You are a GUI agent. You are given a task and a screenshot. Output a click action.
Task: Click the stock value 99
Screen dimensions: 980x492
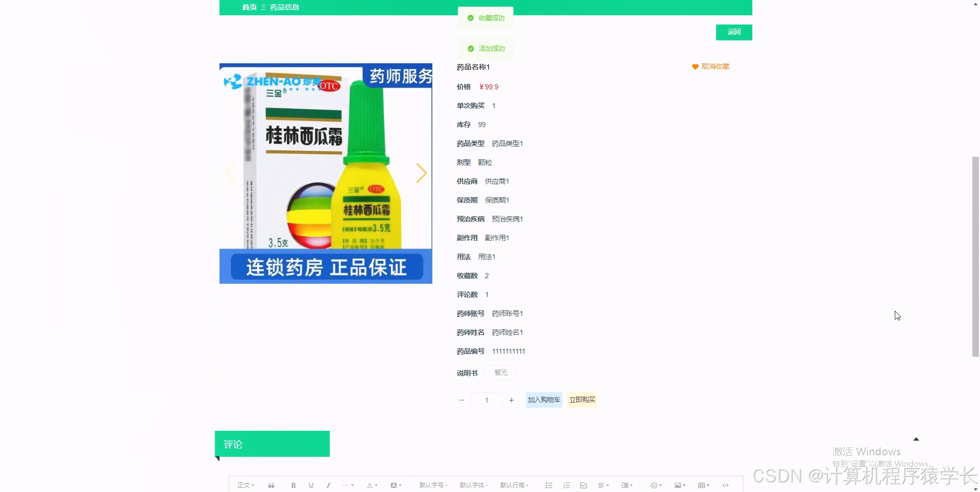[x=482, y=125]
